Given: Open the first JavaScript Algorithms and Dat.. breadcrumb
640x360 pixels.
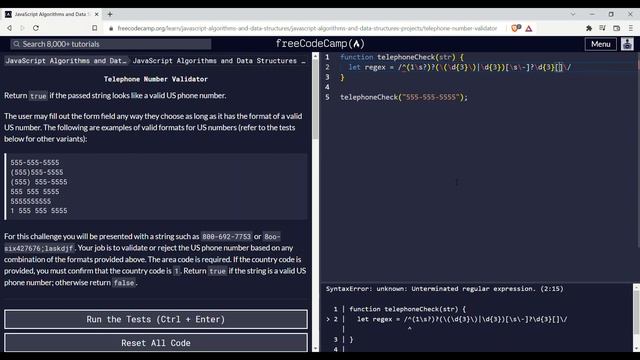Looking at the screenshot, I should pos(66,61).
